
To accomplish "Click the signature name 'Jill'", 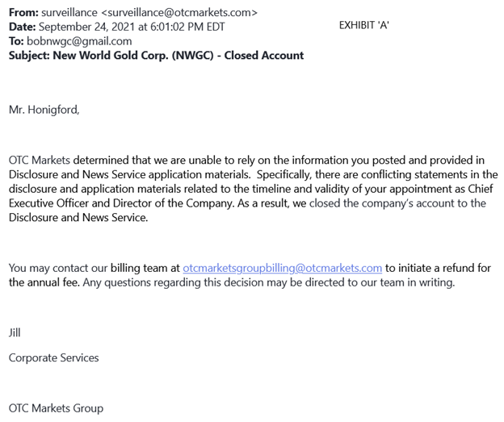I will 15,332.
